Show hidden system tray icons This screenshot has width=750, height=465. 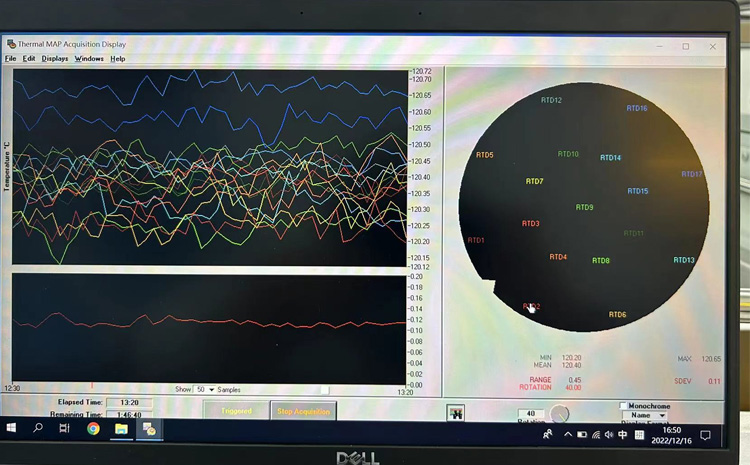point(567,434)
